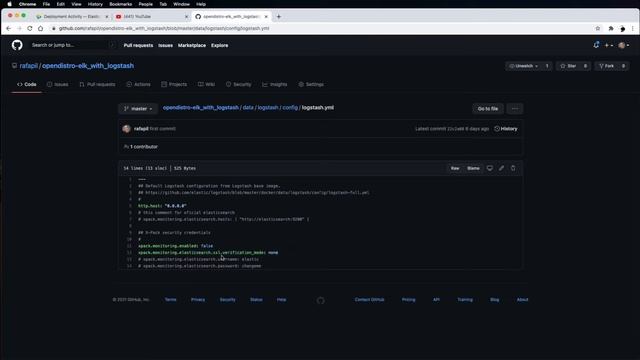Switch to Deployment Activity browser tab
The image size is (640, 360).
point(71,16)
